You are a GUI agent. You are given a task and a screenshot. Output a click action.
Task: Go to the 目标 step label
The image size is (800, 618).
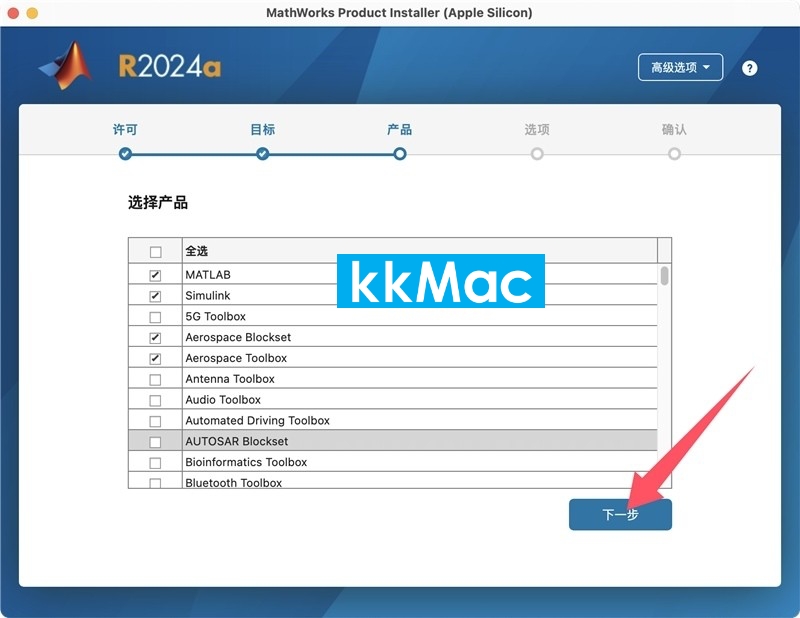pyautogui.click(x=262, y=130)
